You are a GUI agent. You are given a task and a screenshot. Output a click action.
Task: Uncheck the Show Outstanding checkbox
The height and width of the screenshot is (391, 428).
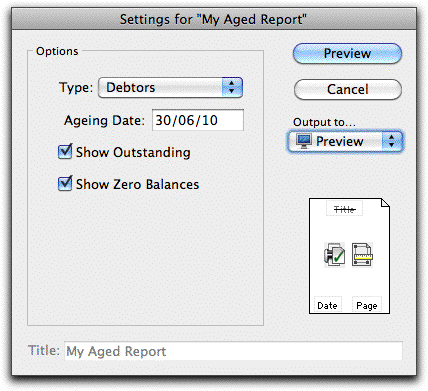pyautogui.click(x=65, y=152)
